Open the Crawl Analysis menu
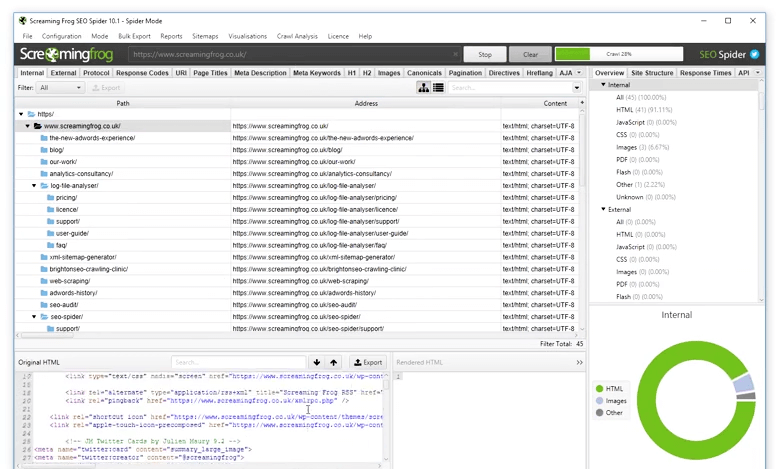The image size is (780, 469). click(x=297, y=36)
